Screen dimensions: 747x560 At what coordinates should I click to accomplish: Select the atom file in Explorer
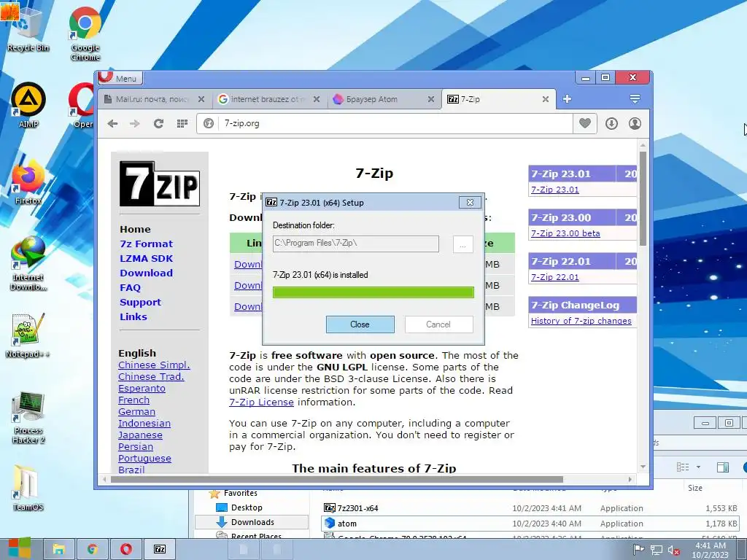pos(530,524)
